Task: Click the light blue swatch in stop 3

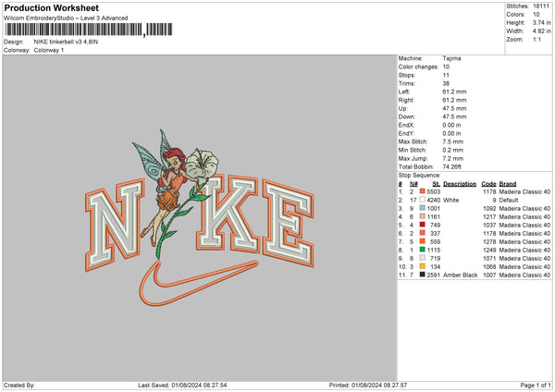Action: coord(423,208)
